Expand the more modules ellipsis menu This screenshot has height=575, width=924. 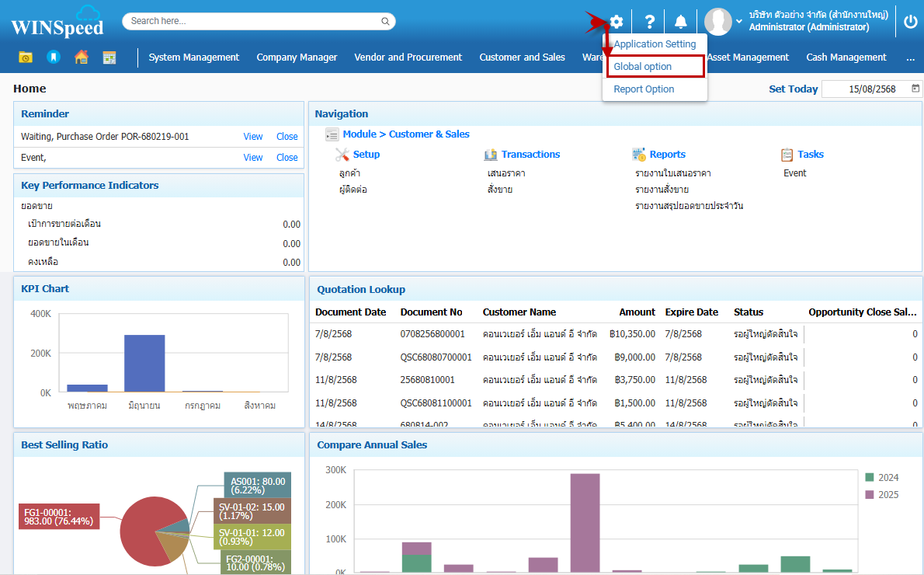[x=910, y=57]
